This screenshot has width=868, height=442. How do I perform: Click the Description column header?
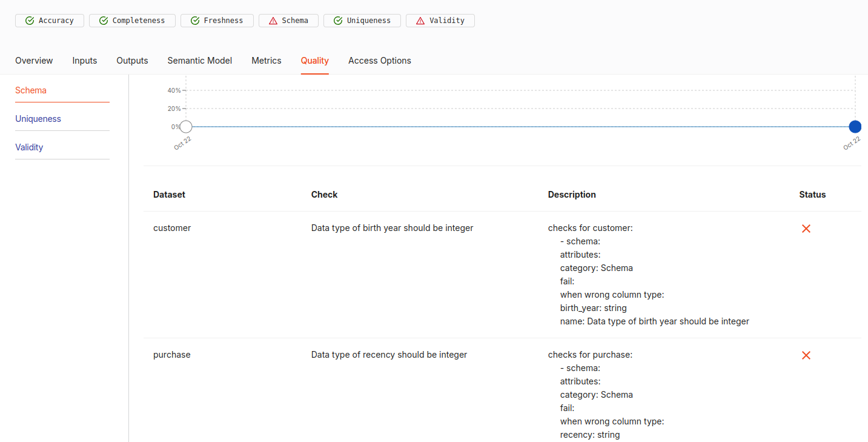tap(572, 195)
